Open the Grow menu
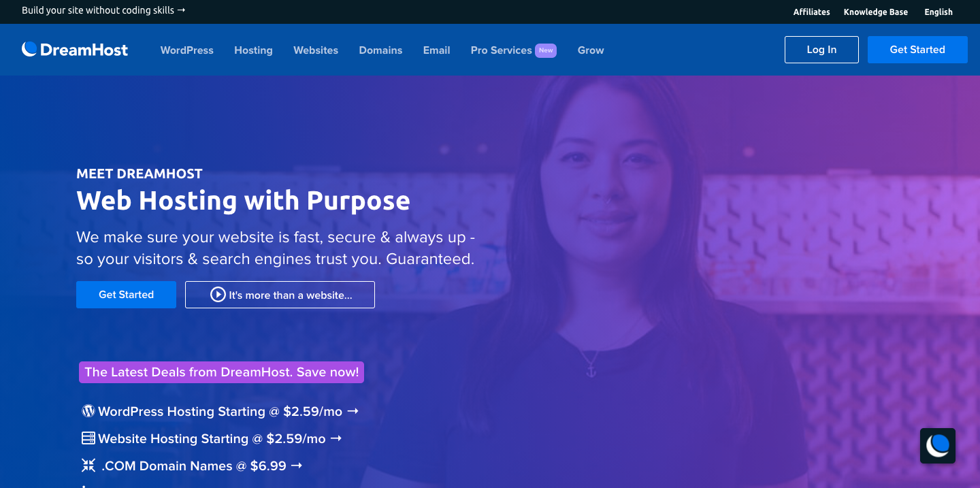980x488 pixels. [x=591, y=50]
